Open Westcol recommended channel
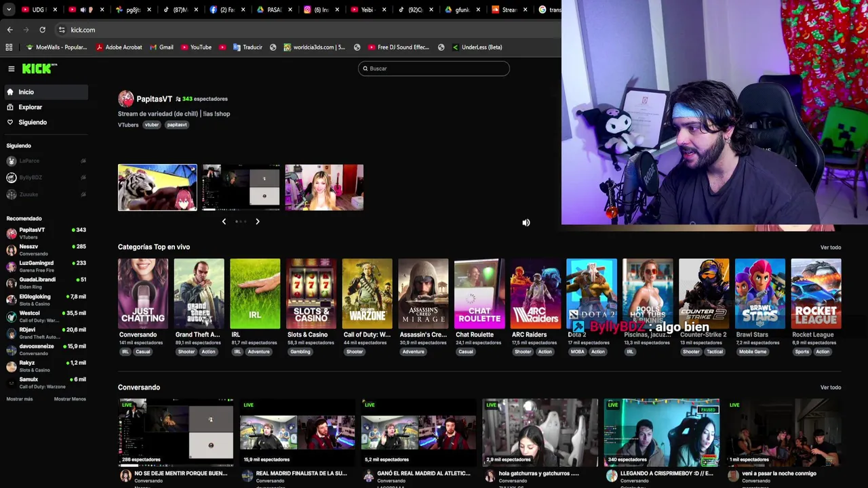 coord(46,316)
